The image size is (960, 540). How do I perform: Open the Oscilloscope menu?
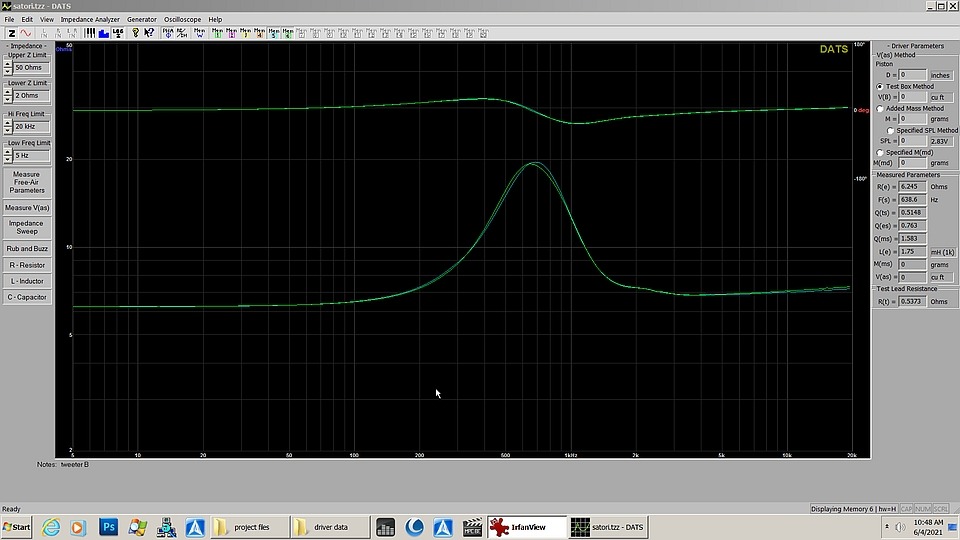[182, 20]
